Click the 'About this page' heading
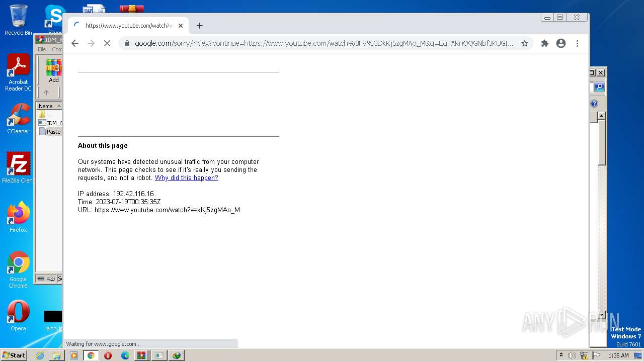 click(103, 146)
